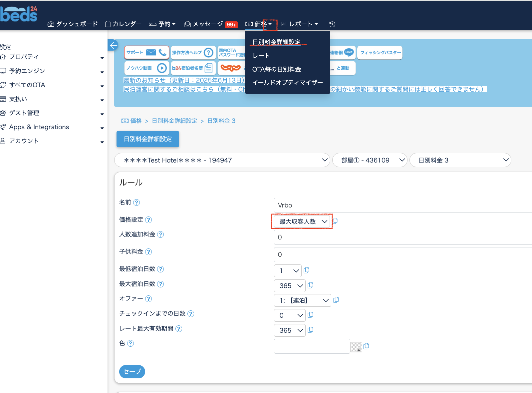
Task: Click the history clock icon in navbar
Action: coord(332,24)
